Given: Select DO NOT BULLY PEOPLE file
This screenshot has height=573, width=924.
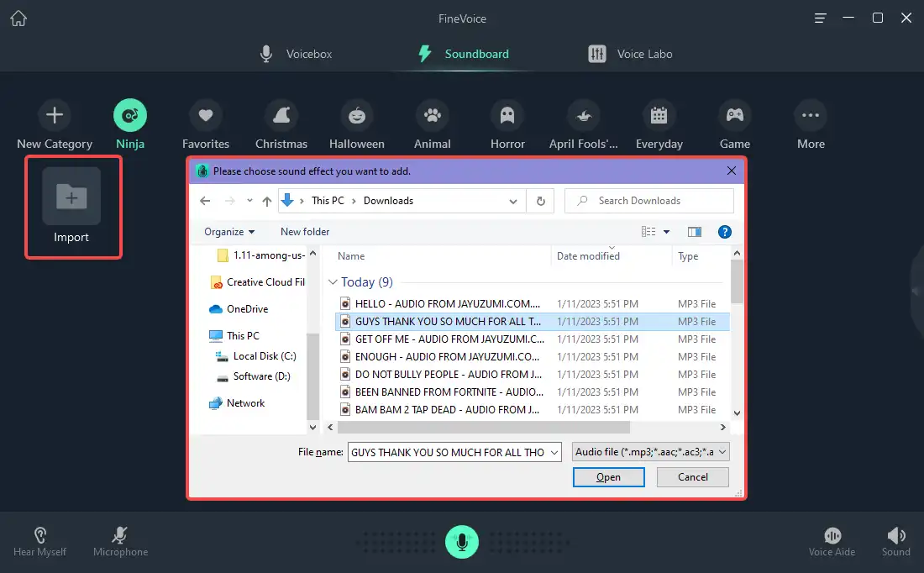Looking at the screenshot, I should pos(532,375).
